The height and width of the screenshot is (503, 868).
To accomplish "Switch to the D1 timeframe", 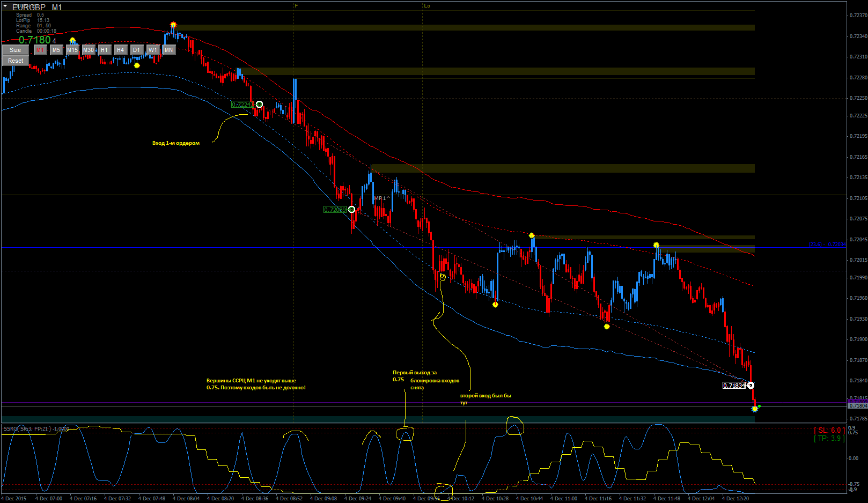I will pos(137,50).
